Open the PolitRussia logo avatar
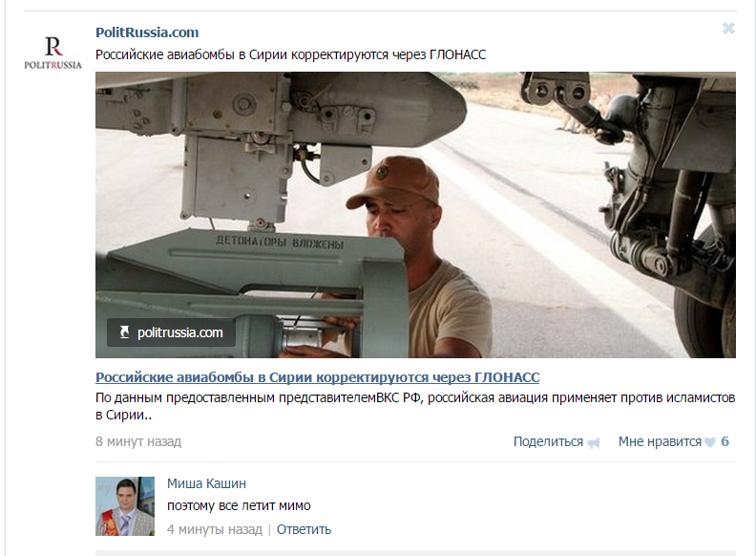The height and width of the screenshot is (556, 756). point(53,53)
